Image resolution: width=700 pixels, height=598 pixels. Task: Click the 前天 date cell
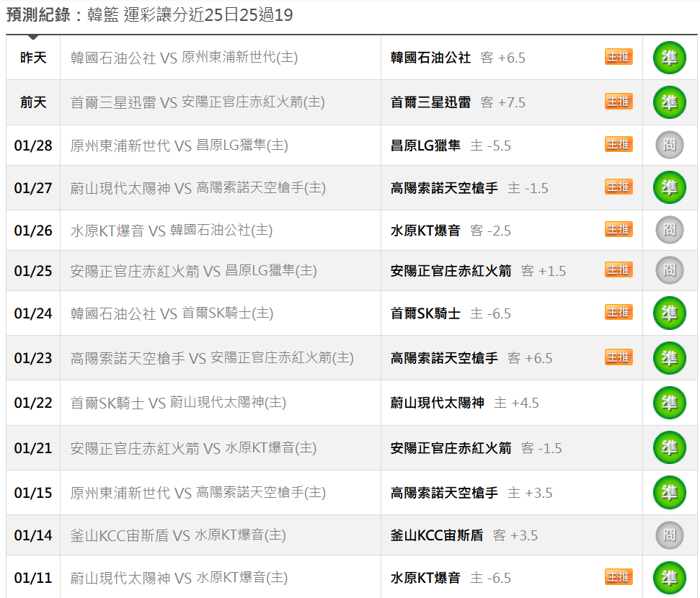coord(33,102)
